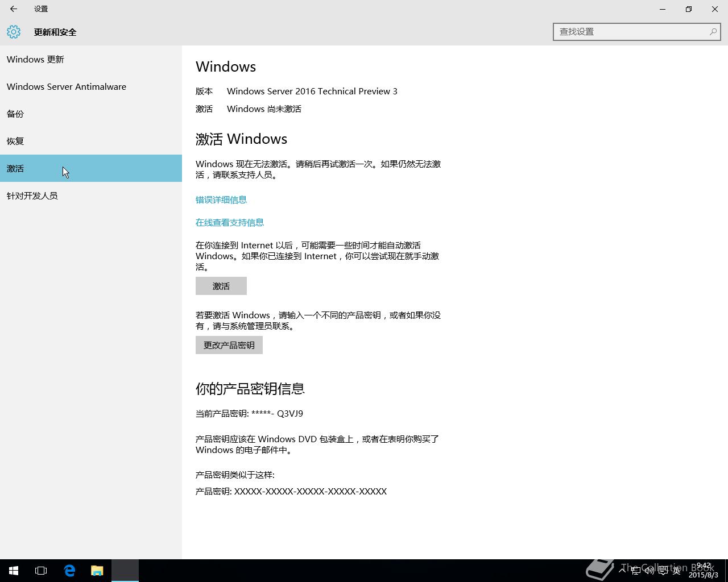Launch Microsoft Edge from the taskbar
Viewport: 728px width, 582px height.
pyautogui.click(x=69, y=571)
